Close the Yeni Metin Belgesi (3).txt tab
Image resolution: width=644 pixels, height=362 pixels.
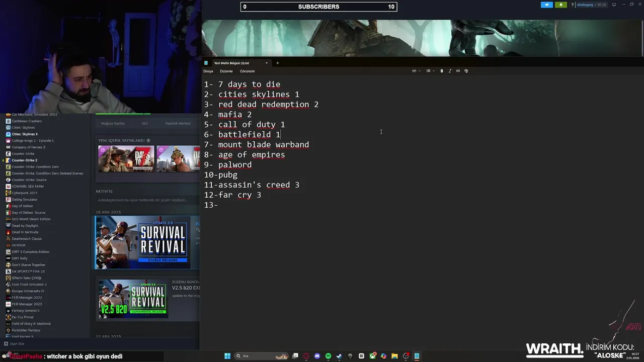(x=267, y=63)
